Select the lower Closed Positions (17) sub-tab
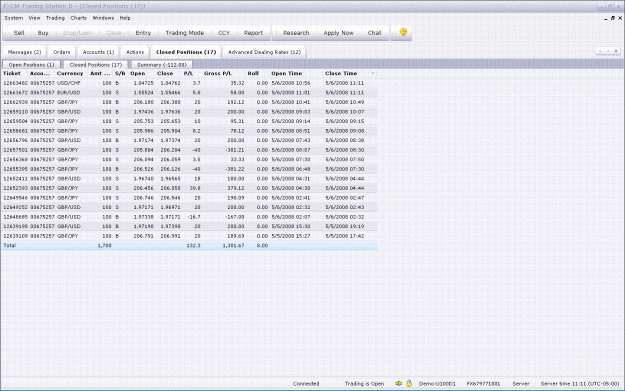The image size is (625, 391). tap(96, 65)
